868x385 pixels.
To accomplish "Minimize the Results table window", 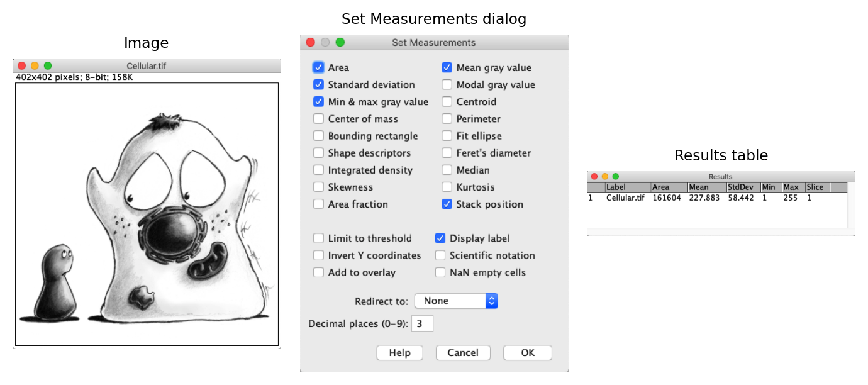I will pos(605,177).
